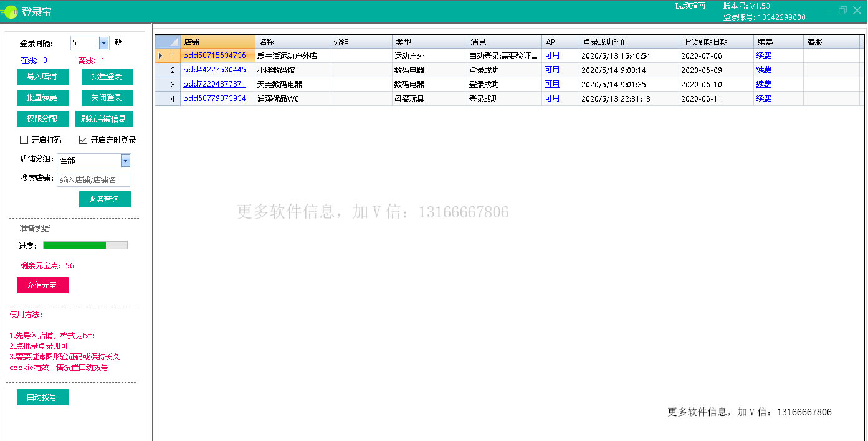Click the 运动户外 type cell

[x=429, y=55]
